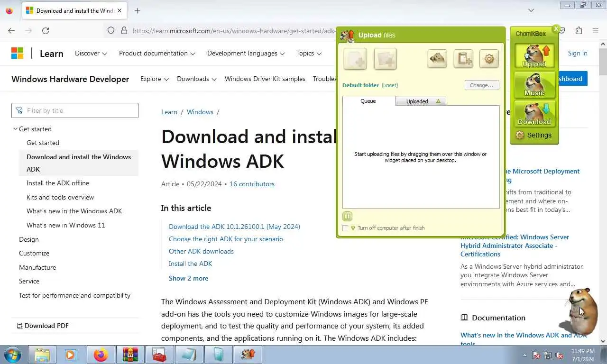
Task: Click the site padlock icon
Action: [124, 30]
